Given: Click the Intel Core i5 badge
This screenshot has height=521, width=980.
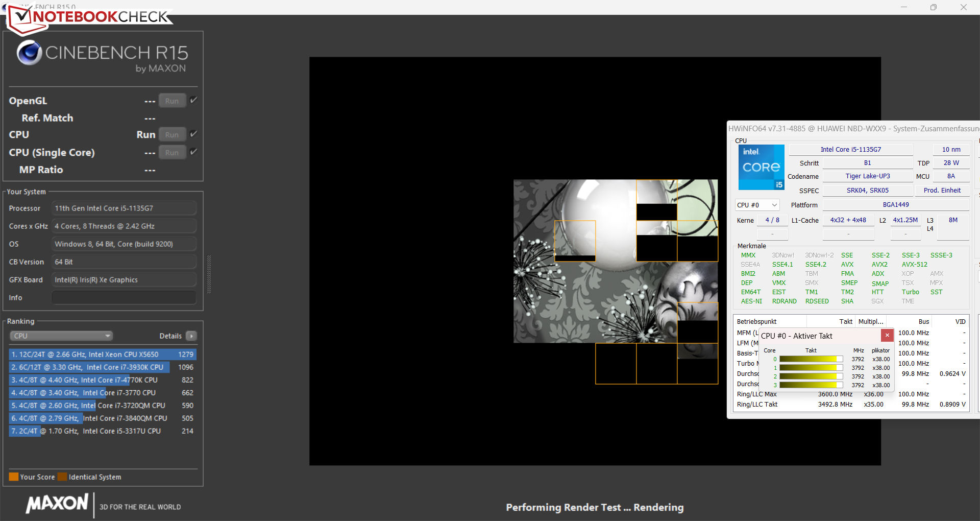Looking at the screenshot, I should 761,167.
